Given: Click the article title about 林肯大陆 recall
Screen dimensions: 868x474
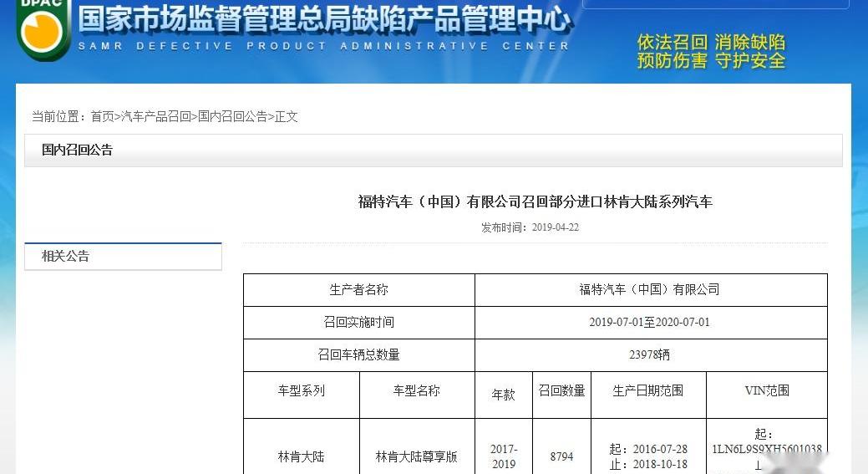Looking at the screenshot, I should coord(535,201).
